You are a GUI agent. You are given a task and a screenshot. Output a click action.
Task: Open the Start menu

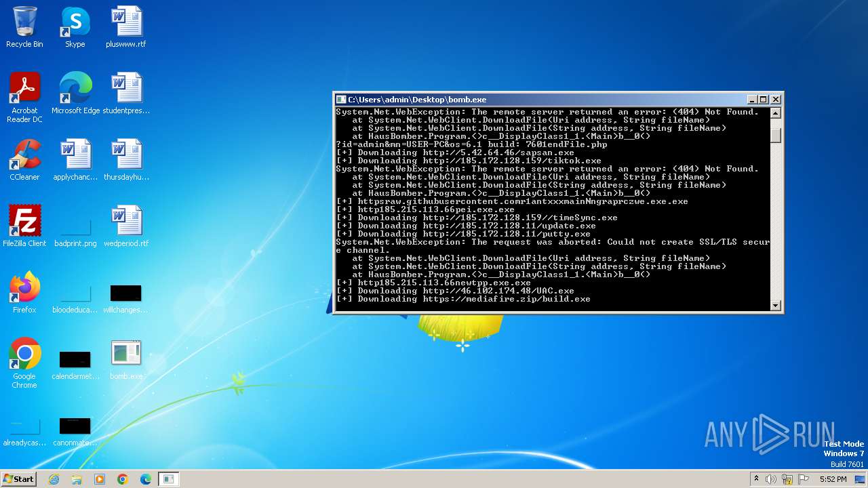coord(18,479)
